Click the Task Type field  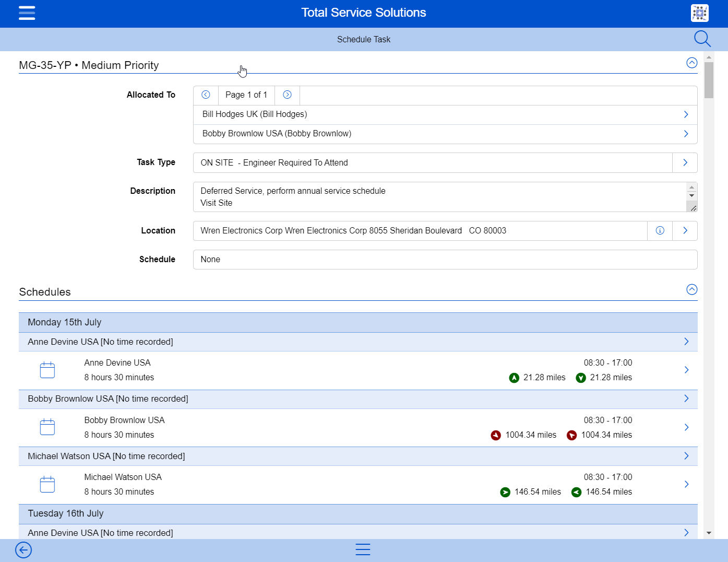point(433,162)
